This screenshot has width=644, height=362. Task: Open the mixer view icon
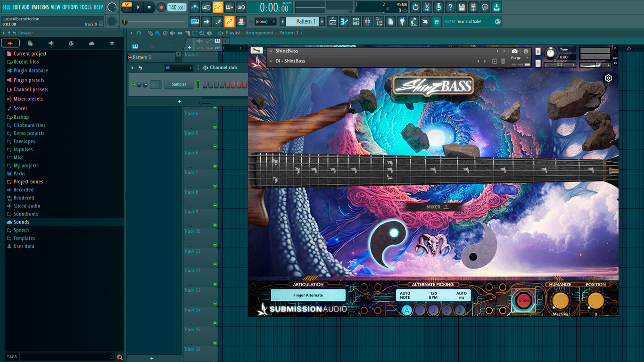point(367,21)
